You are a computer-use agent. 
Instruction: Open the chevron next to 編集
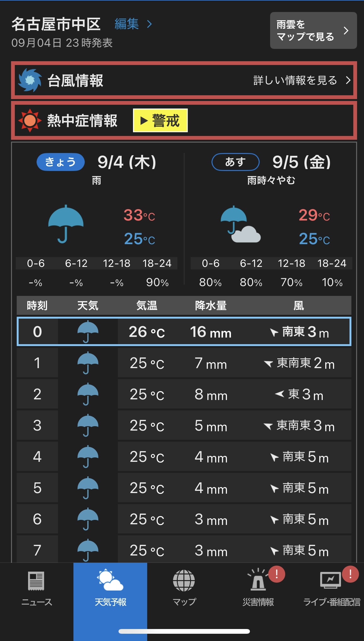point(150,24)
